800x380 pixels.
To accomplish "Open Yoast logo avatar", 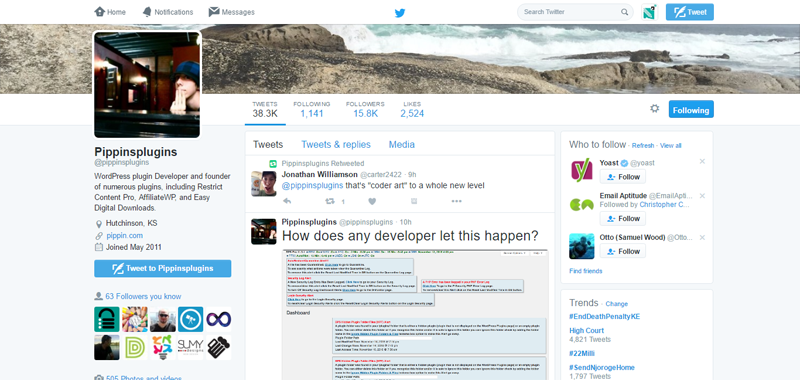I will coord(582,171).
